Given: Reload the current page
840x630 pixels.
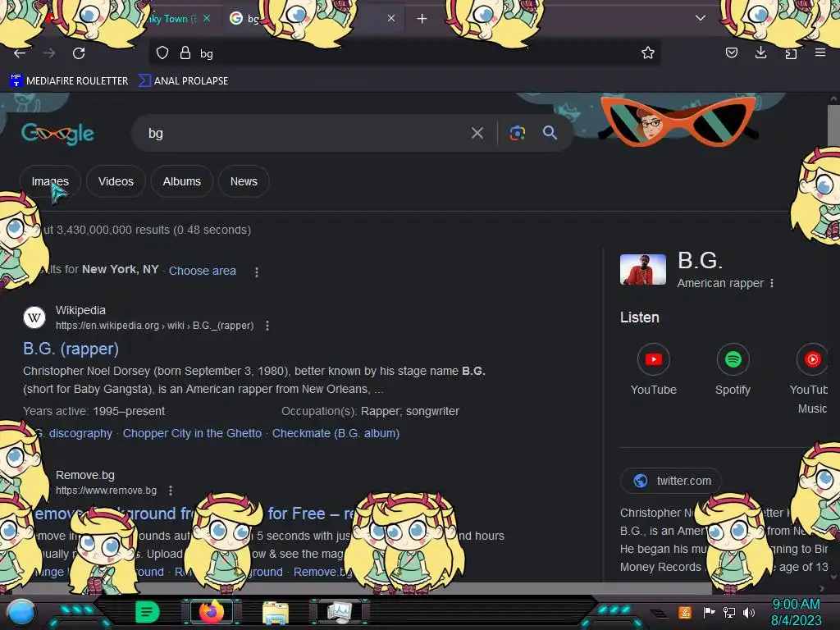Looking at the screenshot, I should point(79,53).
